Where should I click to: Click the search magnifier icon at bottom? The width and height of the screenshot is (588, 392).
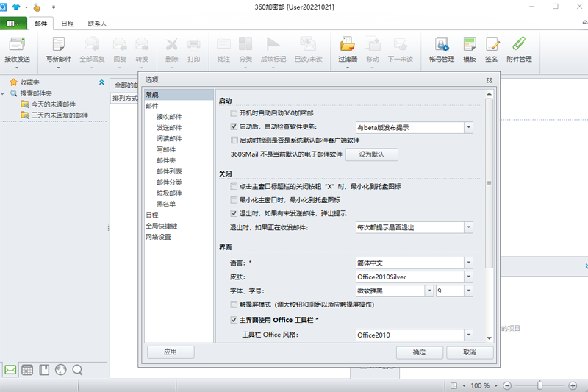78,370
